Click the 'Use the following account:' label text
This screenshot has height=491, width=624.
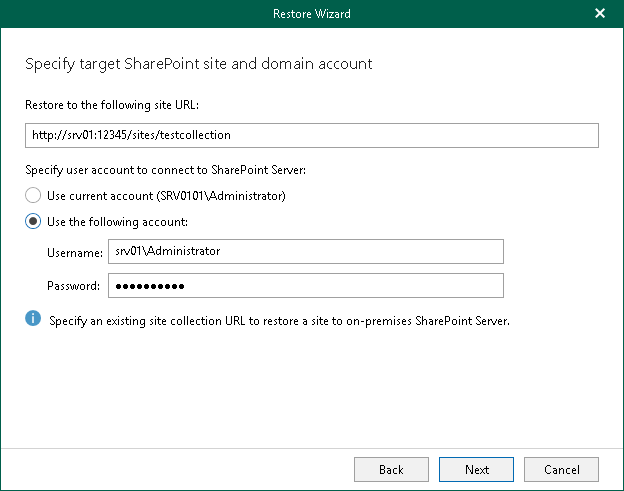(x=117, y=222)
